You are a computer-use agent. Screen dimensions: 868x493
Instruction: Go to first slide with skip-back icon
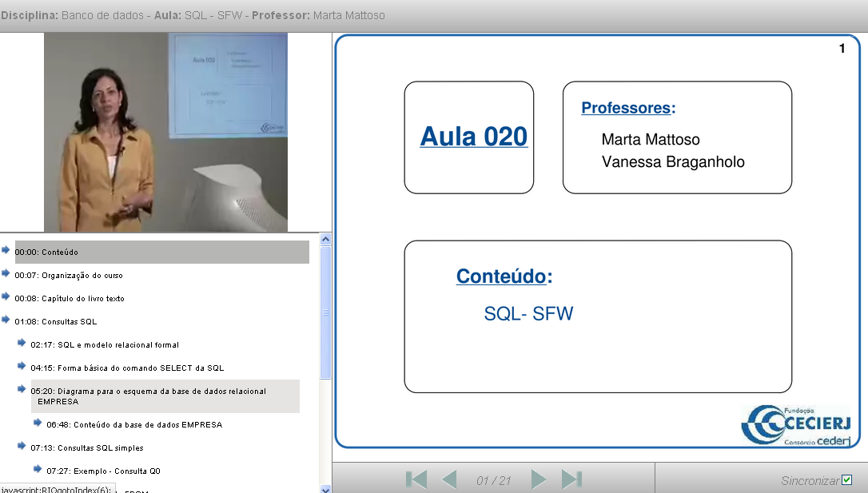[416, 479]
